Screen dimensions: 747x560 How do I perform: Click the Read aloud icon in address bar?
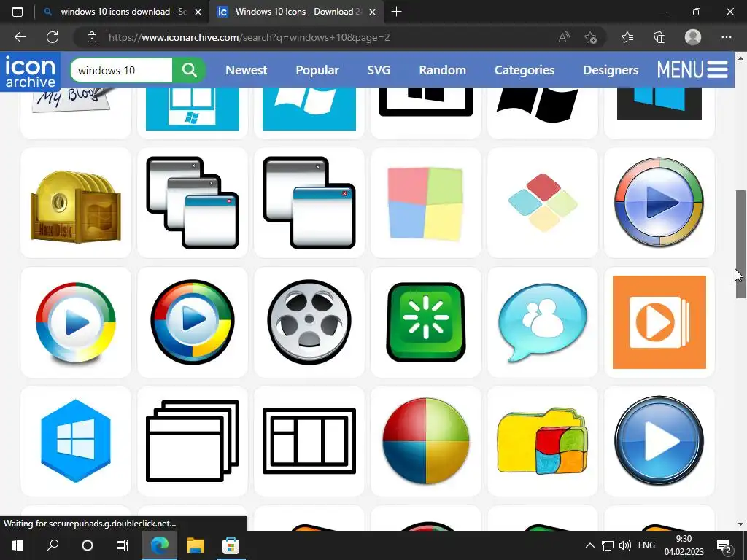pyautogui.click(x=564, y=37)
